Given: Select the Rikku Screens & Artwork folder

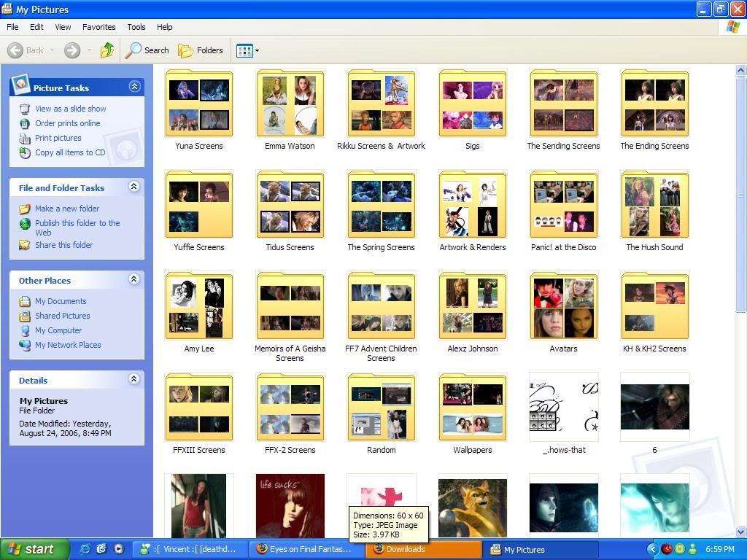Looking at the screenshot, I should 381,103.
